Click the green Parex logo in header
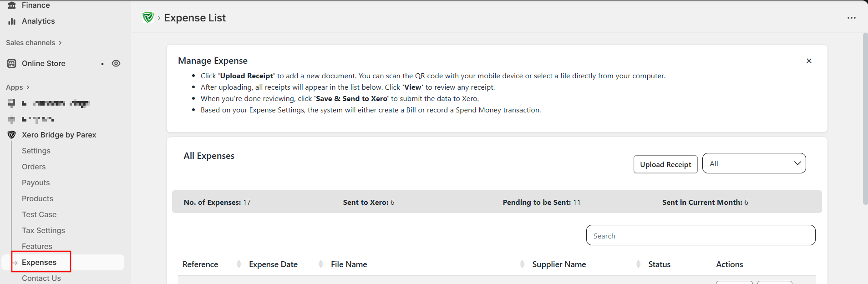868x284 pixels. click(148, 18)
